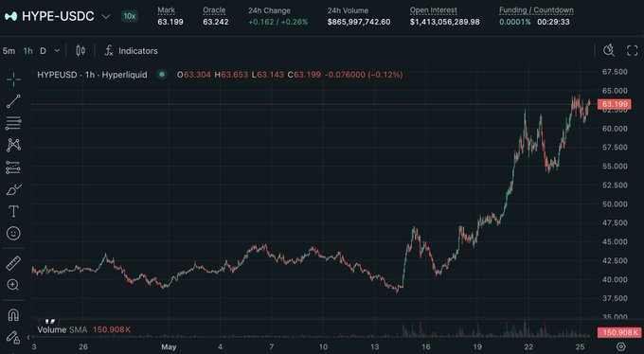Click the Funding / Countdown label
This screenshot has width=644, height=354.
[536, 10]
